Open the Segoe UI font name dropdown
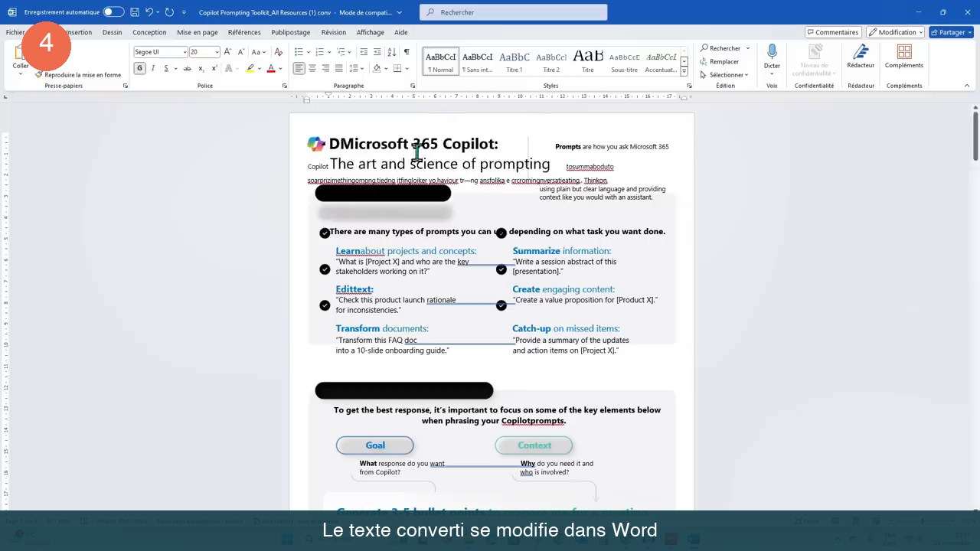980x551 pixels. (x=185, y=52)
